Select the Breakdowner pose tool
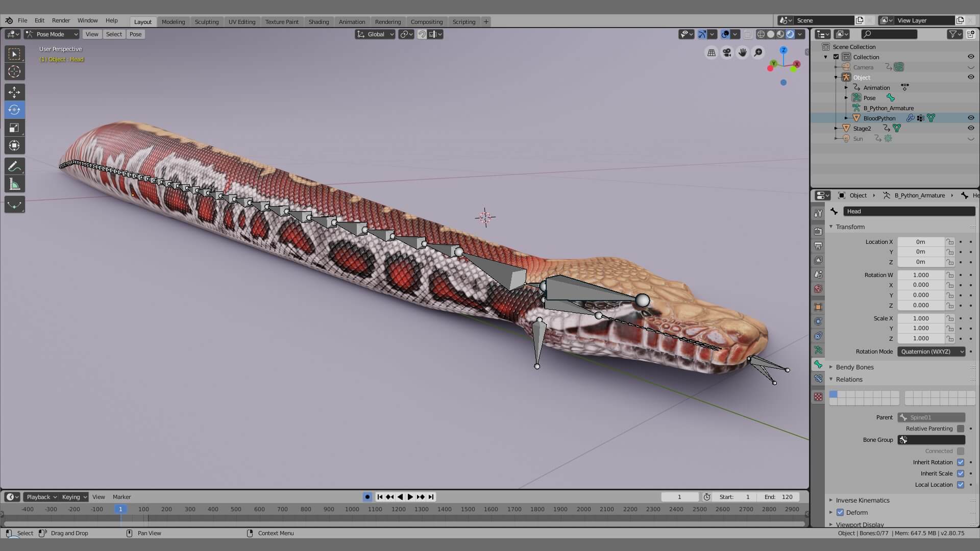Screen dimensions: 980x551 (x=14, y=205)
